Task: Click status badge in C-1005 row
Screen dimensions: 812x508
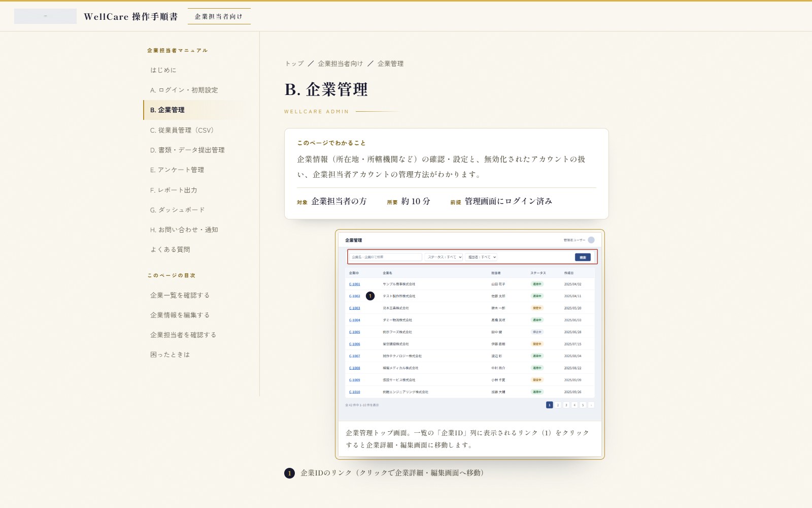Action: click(537, 332)
